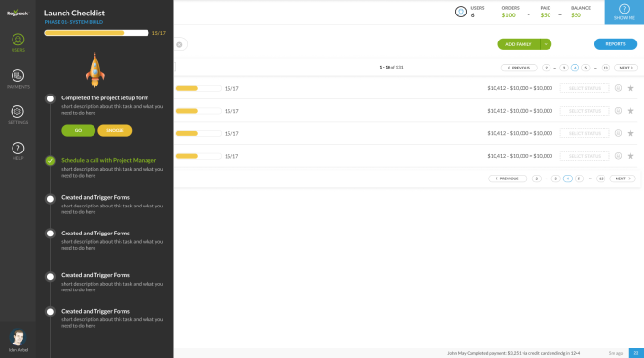The image size is (644, 358).
Task: Open the John May payment notification
Action: point(514,353)
